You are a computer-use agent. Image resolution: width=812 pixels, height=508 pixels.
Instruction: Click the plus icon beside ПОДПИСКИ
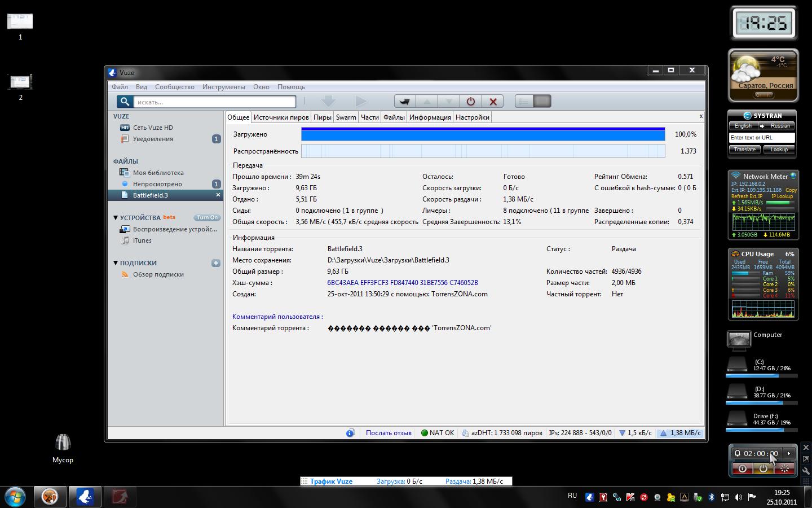tap(215, 263)
